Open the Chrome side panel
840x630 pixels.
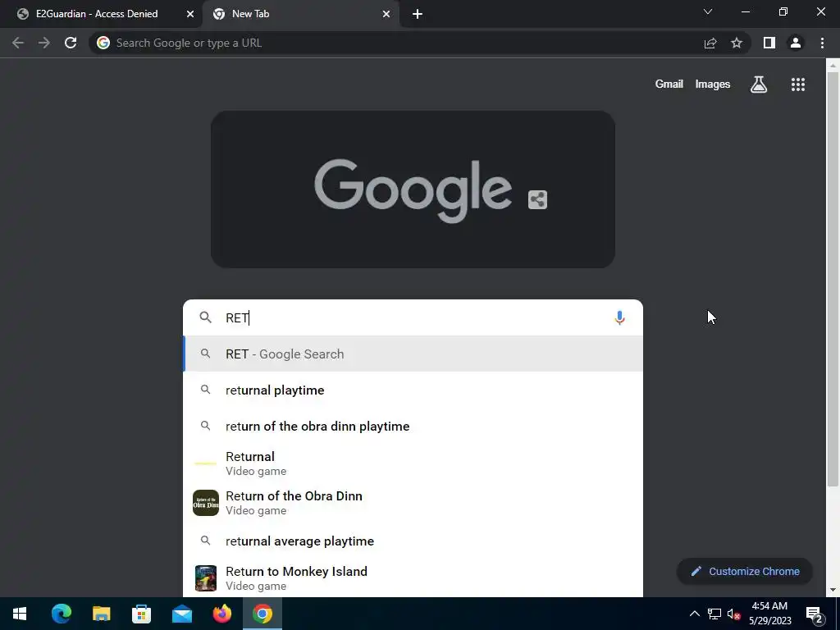click(769, 43)
